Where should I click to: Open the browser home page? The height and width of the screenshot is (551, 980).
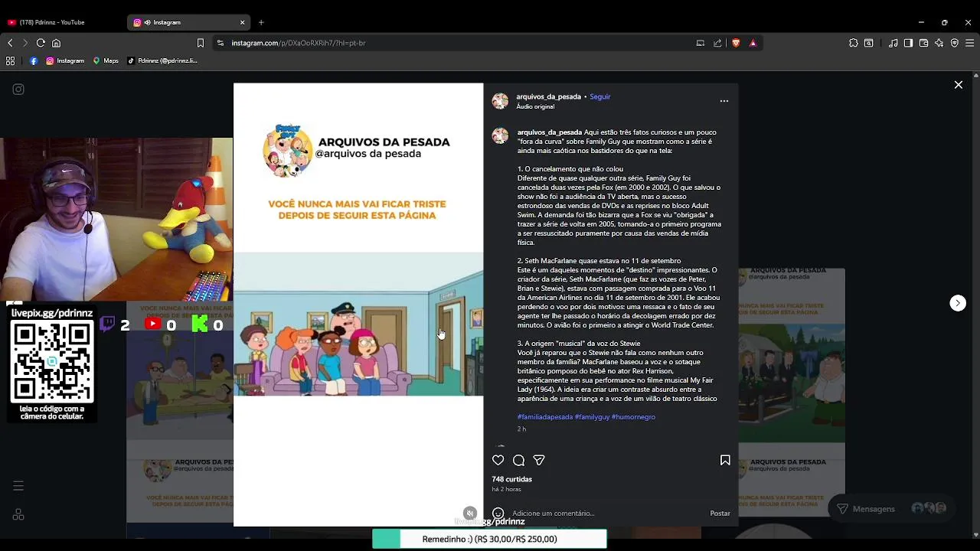(x=56, y=43)
